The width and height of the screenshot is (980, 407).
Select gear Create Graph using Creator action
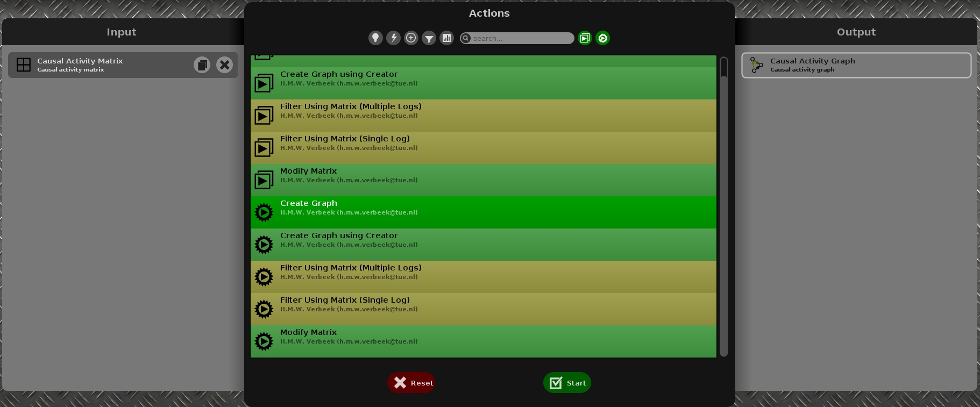click(483, 245)
